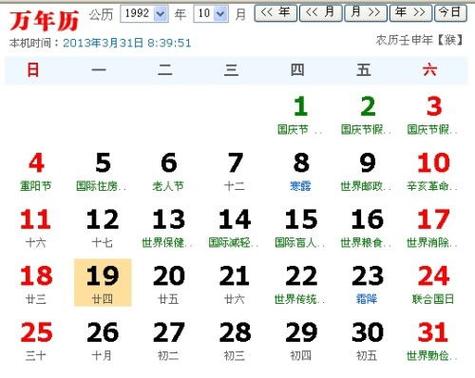The image size is (475, 378).
Task: Click 农历壬申年【猴】 lunar year label
Action: tap(420, 40)
